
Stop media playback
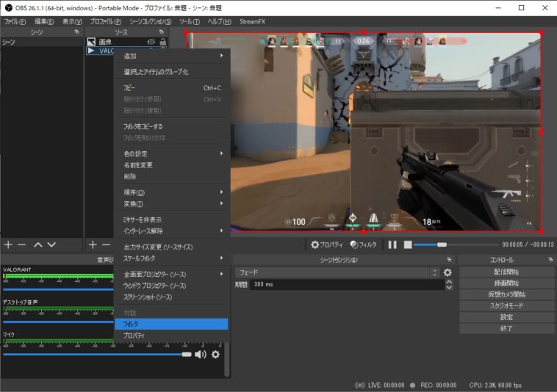coord(408,244)
